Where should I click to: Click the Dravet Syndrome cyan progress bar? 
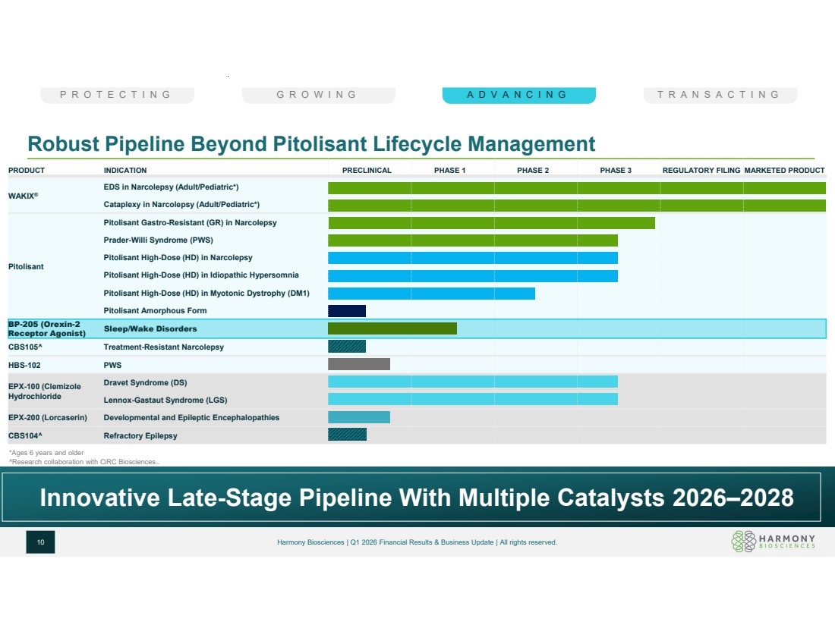pyautogui.click(x=473, y=382)
